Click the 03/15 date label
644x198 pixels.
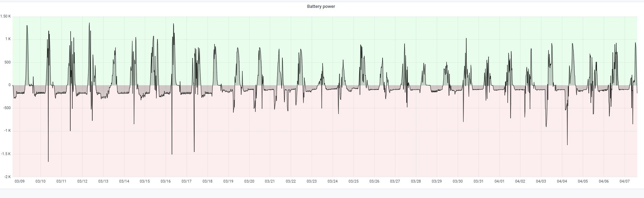pyautogui.click(x=145, y=181)
